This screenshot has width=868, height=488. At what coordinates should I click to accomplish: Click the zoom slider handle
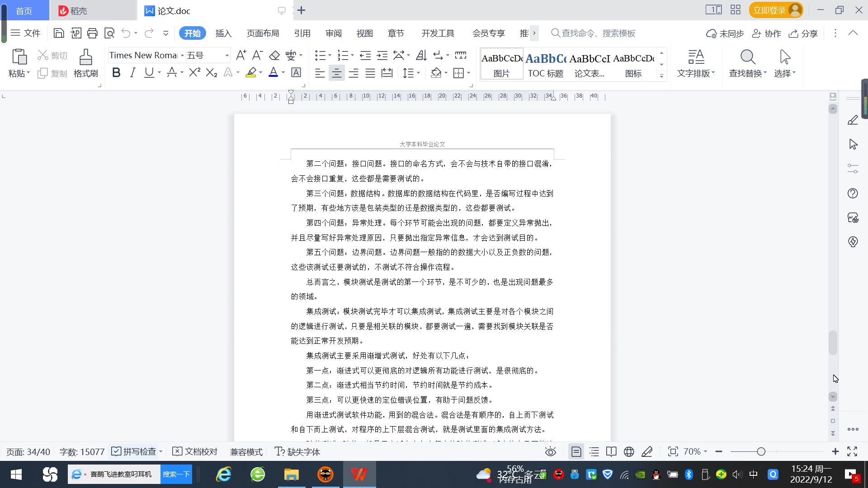click(761, 452)
